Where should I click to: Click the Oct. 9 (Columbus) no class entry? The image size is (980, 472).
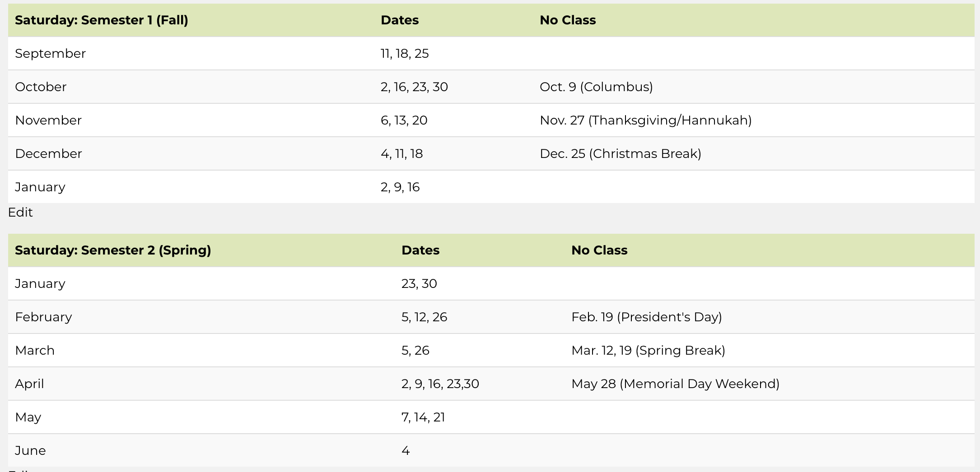[596, 87]
